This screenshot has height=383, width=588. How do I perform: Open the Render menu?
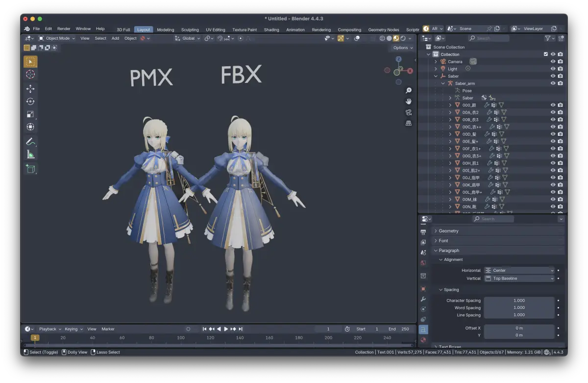[x=64, y=29]
